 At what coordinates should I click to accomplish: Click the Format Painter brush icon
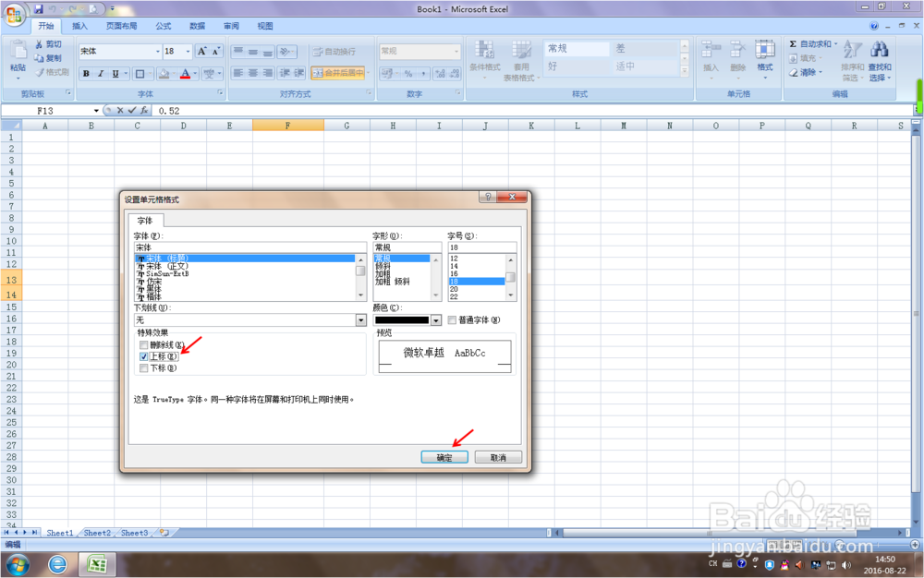click(39, 72)
